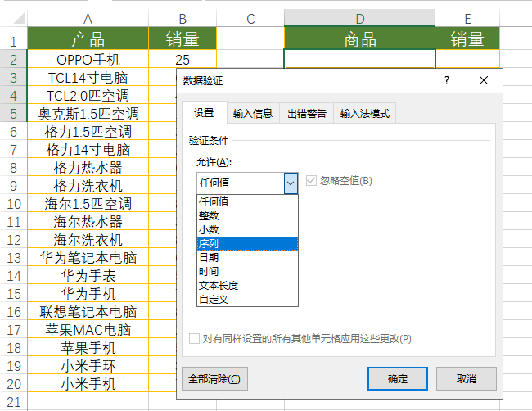Image resolution: width=532 pixels, height=411 pixels.
Task: Select row 2 header
Action: (14, 60)
